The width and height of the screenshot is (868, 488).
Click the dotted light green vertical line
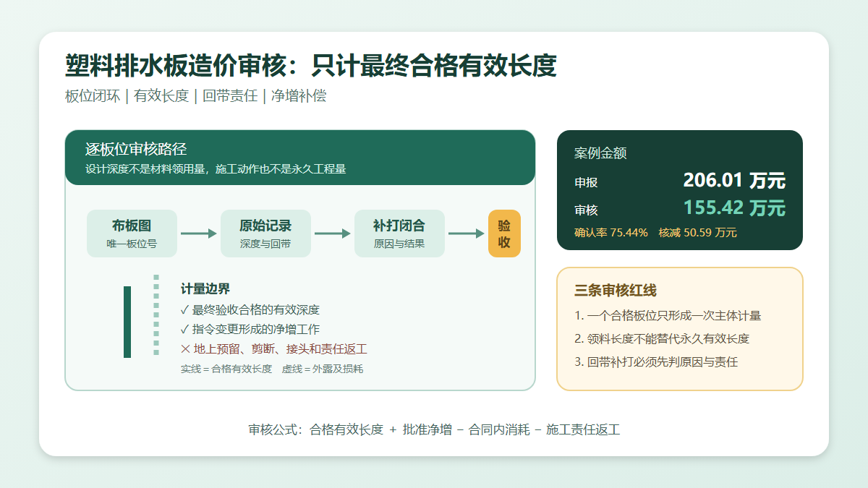coord(156,315)
